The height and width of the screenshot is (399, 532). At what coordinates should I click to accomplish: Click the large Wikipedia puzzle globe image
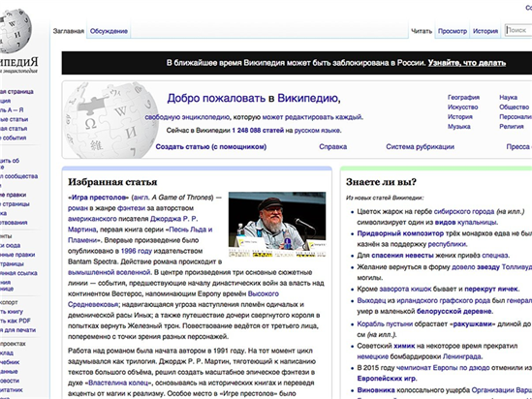(x=111, y=120)
